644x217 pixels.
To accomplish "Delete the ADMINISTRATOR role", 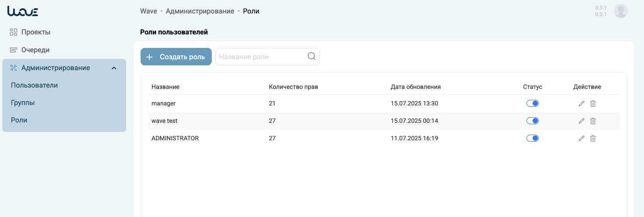I will [593, 138].
